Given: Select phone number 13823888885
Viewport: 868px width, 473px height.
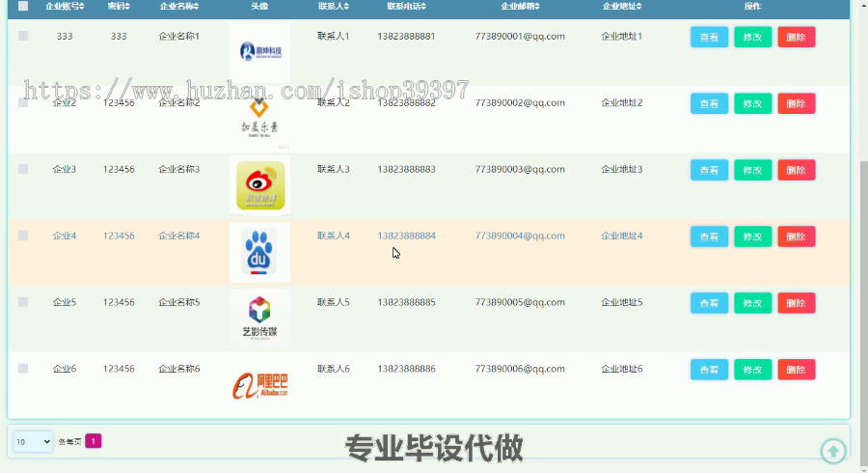Looking at the screenshot, I should 406,302.
